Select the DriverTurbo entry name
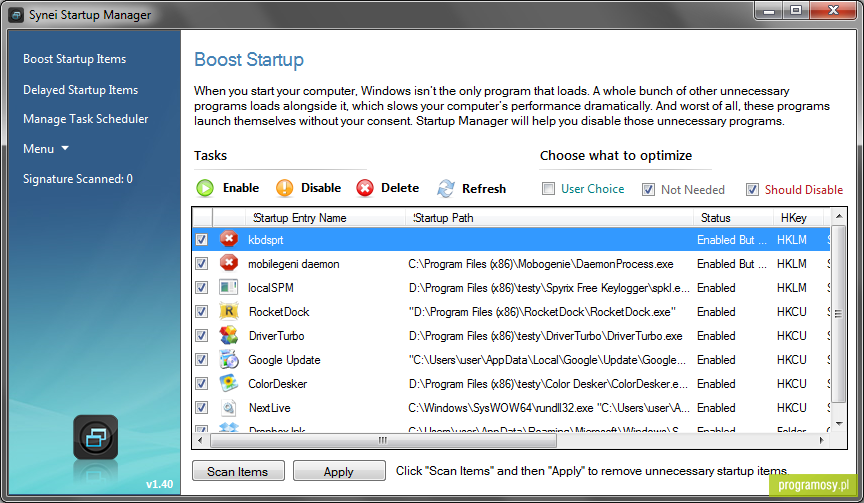 pyautogui.click(x=276, y=336)
